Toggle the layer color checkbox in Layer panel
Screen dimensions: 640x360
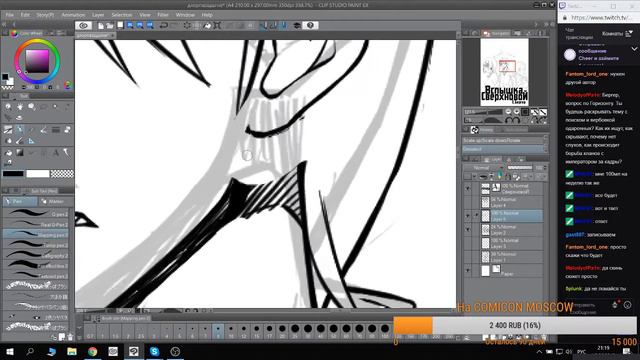point(467,177)
